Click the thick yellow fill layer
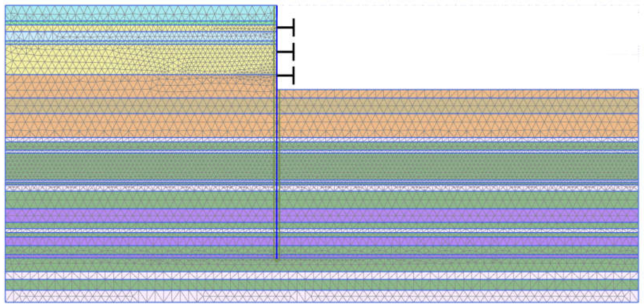 point(125,60)
